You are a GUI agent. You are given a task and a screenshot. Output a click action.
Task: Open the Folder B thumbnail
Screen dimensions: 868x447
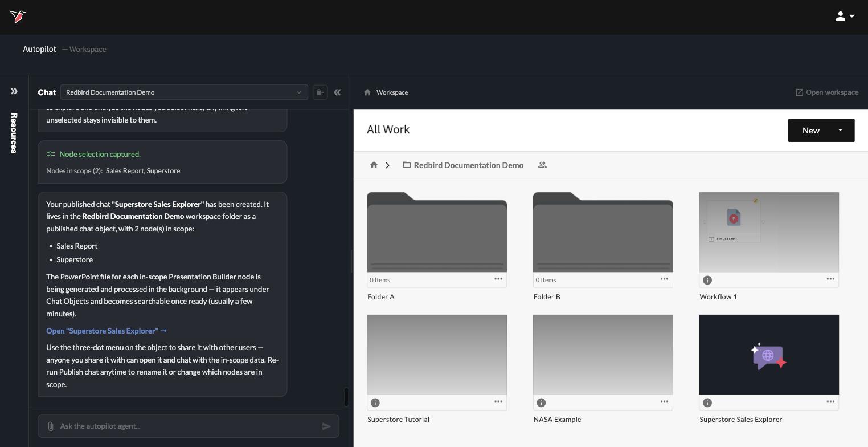tap(603, 232)
